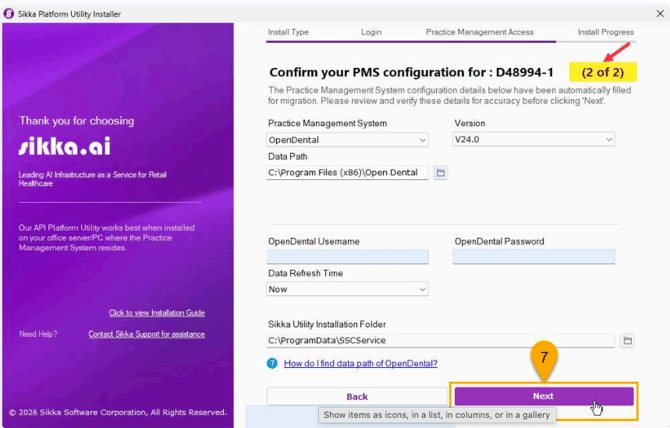Browse for Sikka Utility Installation Folder
670x428 pixels.
(x=627, y=341)
